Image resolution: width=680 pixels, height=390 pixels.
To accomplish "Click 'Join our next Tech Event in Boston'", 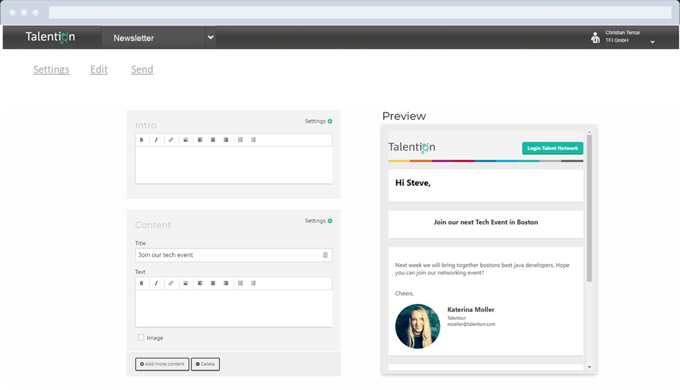I will (486, 222).
